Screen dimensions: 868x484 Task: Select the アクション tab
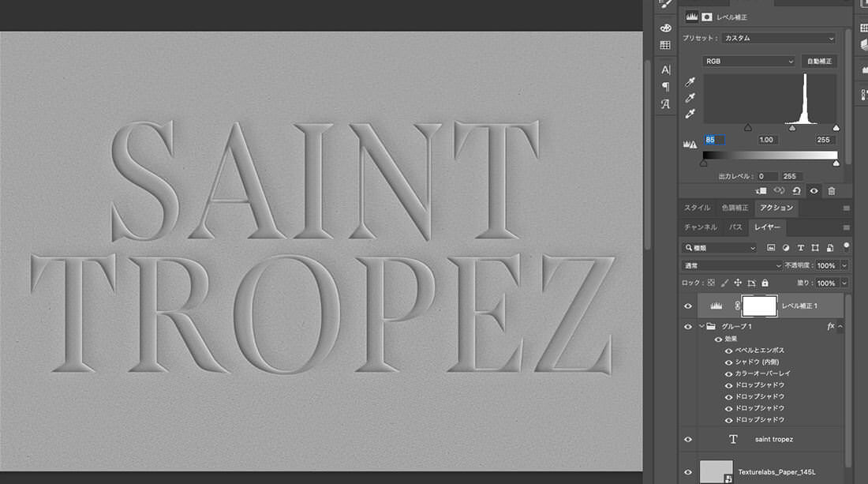click(776, 208)
